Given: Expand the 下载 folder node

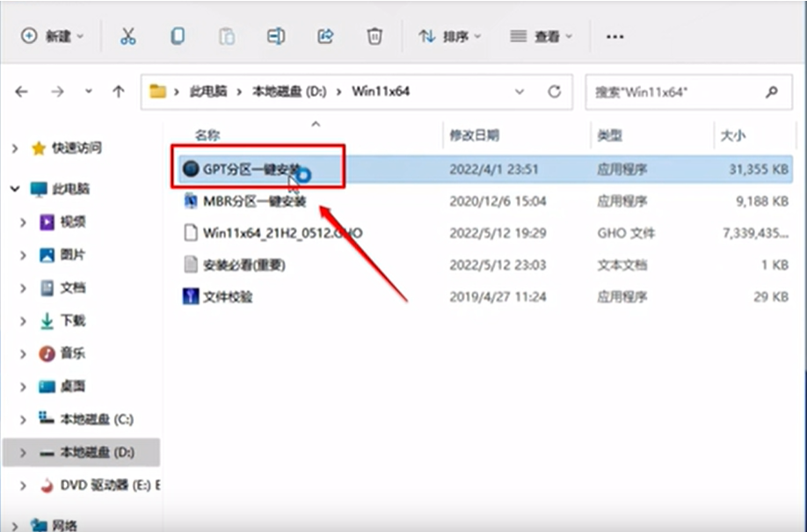Looking at the screenshot, I should (23, 321).
